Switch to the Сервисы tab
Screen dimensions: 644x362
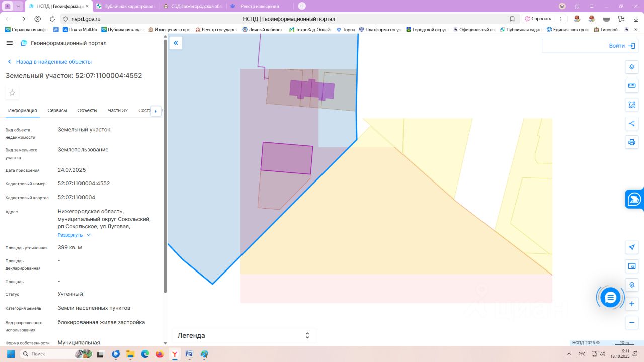[x=57, y=111]
